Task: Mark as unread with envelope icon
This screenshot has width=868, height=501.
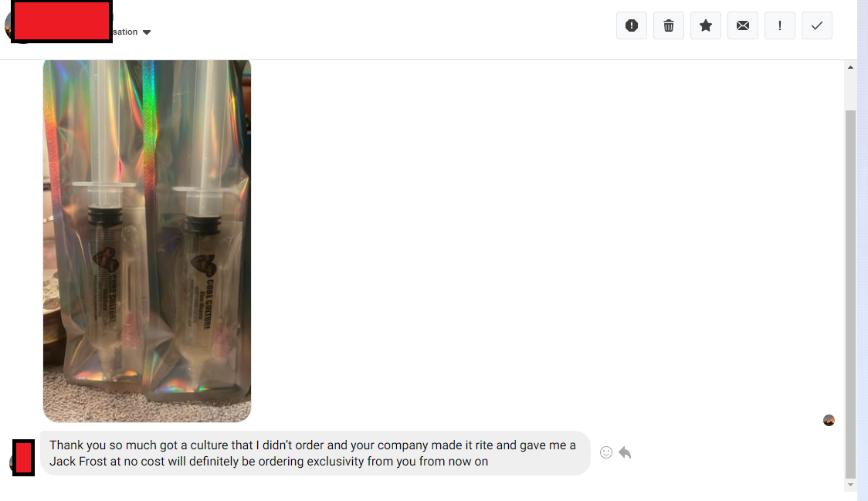Action: [x=743, y=25]
